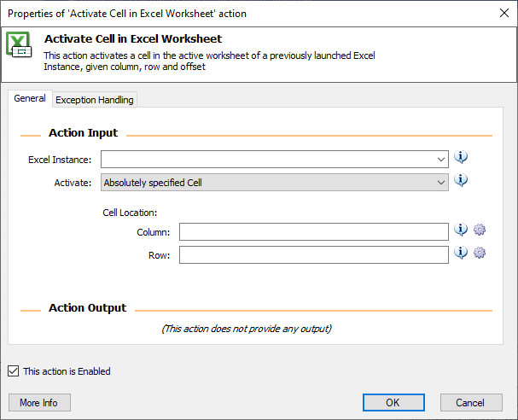Click inside the Excel Instance text box
The width and height of the screenshot is (518, 420).
268,160
